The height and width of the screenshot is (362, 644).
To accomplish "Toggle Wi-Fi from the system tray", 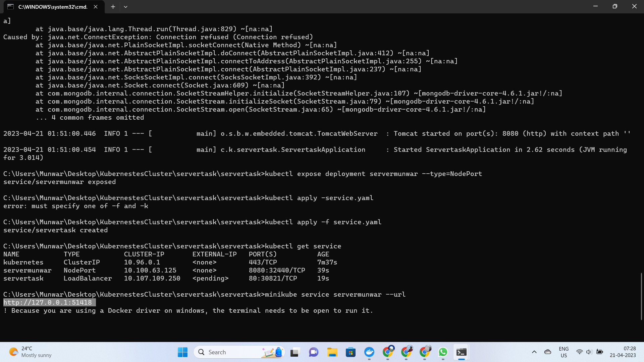I will (579, 352).
